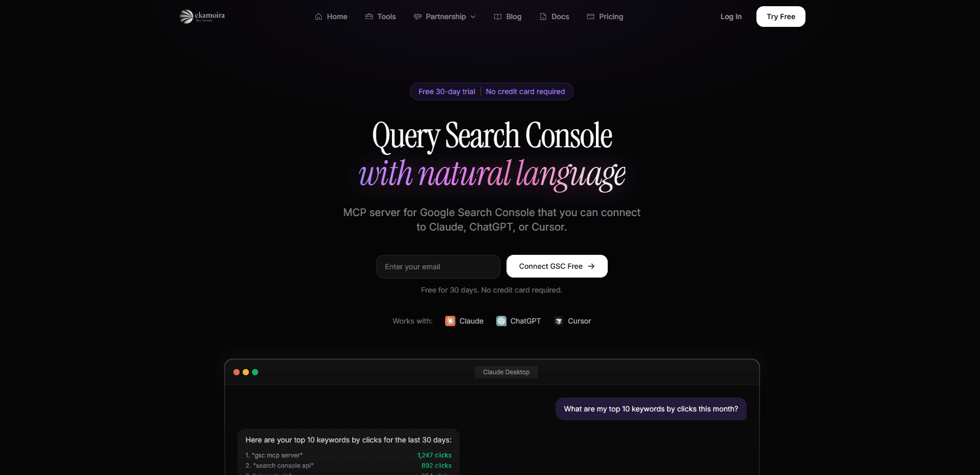Click the Blog book icon

pos(498,17)
